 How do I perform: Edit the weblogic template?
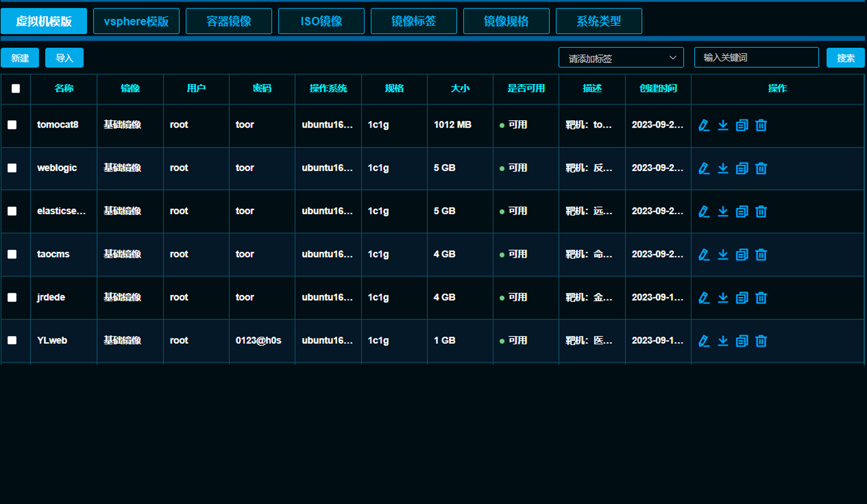[704, 168]
